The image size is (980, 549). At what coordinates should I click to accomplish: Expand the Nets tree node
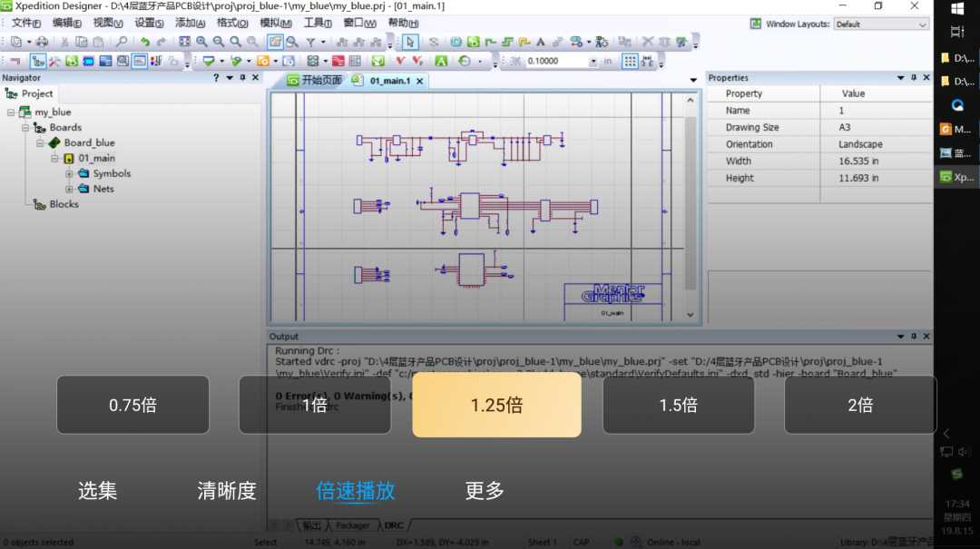pos(69,189)
